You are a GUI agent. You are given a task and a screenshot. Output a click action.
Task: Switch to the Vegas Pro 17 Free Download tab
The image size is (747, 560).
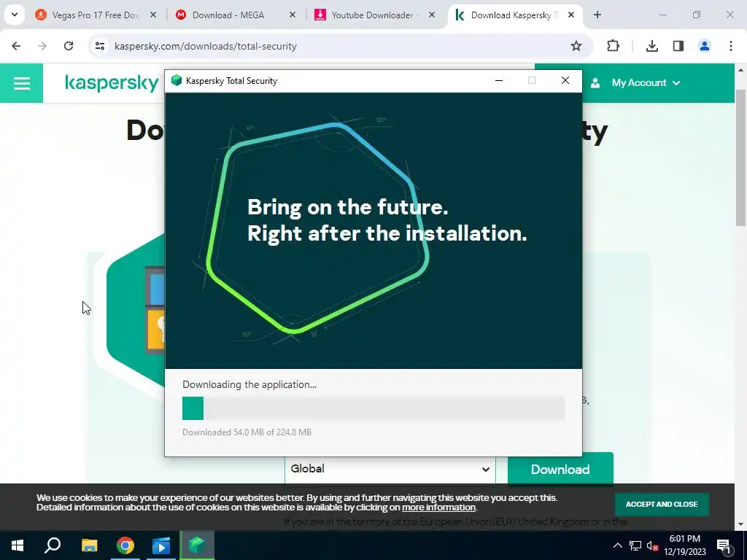point(96,15)
